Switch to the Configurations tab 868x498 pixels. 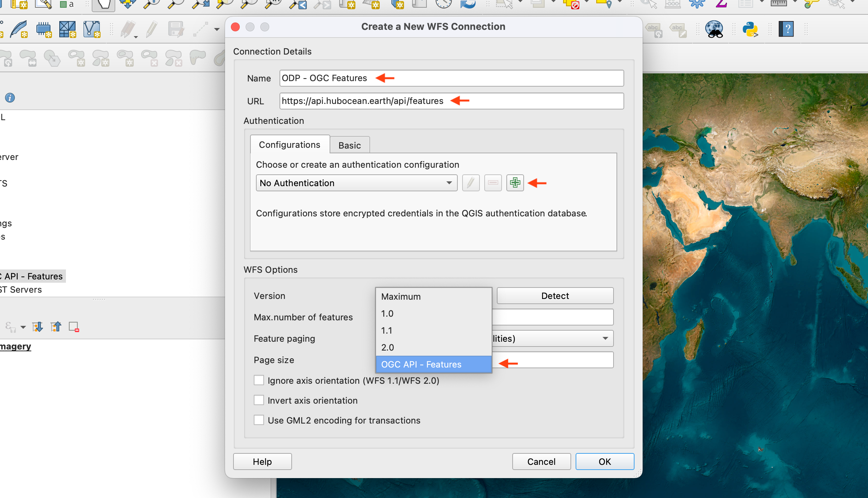pos(289,144)
